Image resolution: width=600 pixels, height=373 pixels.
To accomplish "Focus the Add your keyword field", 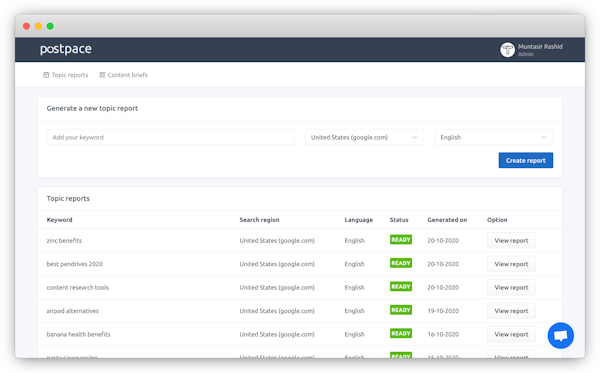I will coord(171,137).
